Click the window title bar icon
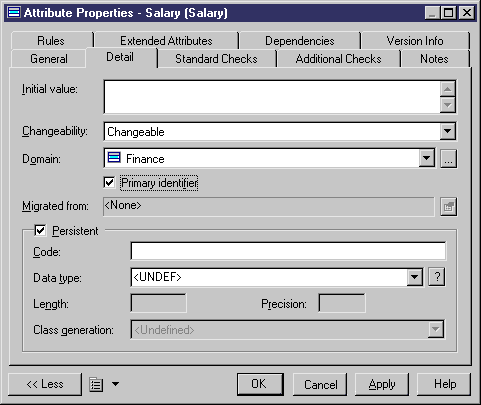The height and width of the screenshot is (405, 481). pyautogui.click(x=14, y=13)
